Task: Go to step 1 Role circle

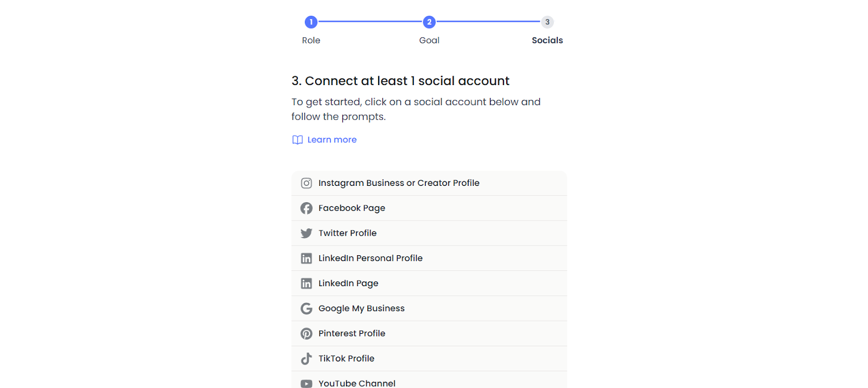Action: 311,22
